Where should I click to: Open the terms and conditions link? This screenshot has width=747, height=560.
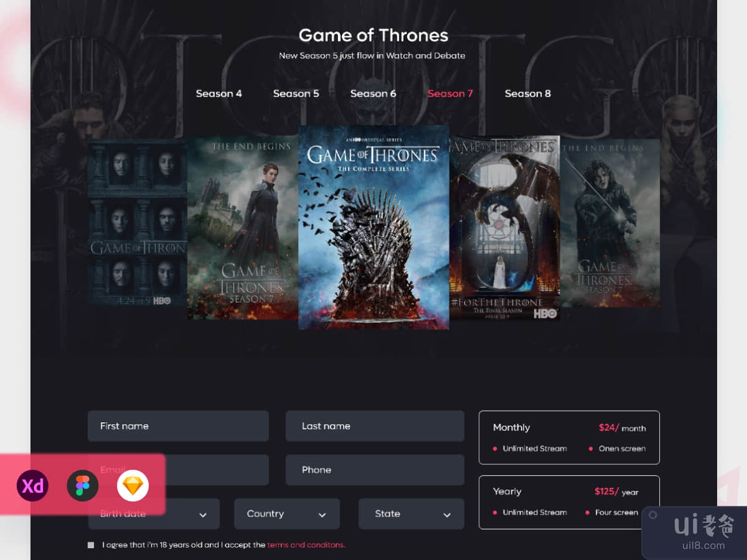pos(306,545)
